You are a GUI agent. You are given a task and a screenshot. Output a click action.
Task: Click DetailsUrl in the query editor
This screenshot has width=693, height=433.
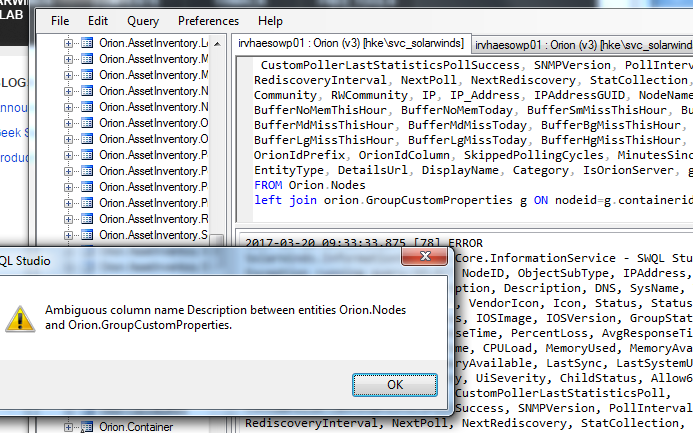tap(373, 170)
